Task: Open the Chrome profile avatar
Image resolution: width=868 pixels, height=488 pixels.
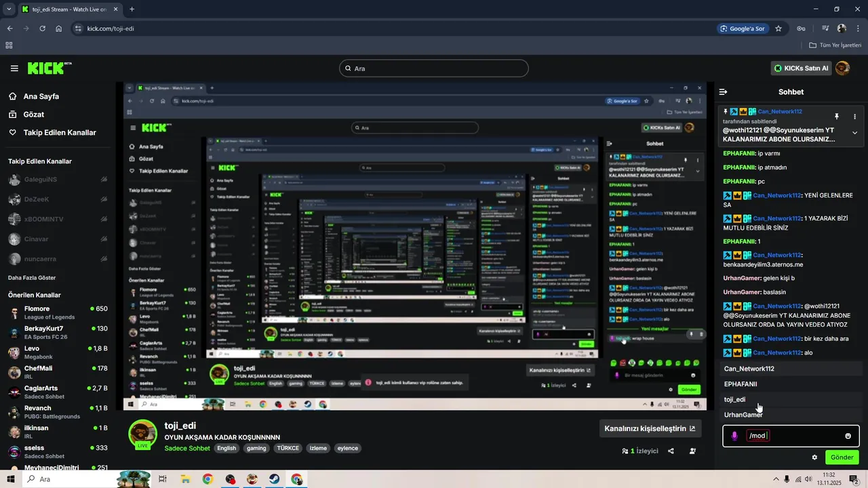Action: pos(842,28)
